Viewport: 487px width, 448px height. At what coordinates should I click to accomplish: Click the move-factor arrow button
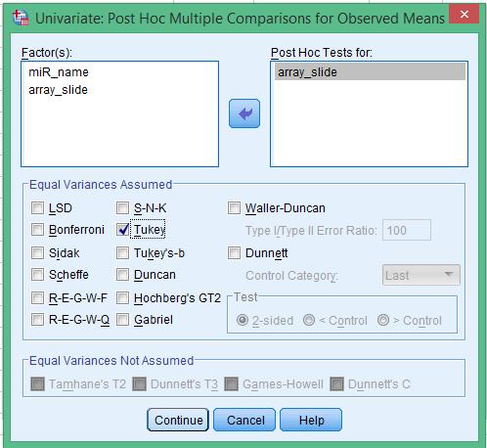point(244,113)
